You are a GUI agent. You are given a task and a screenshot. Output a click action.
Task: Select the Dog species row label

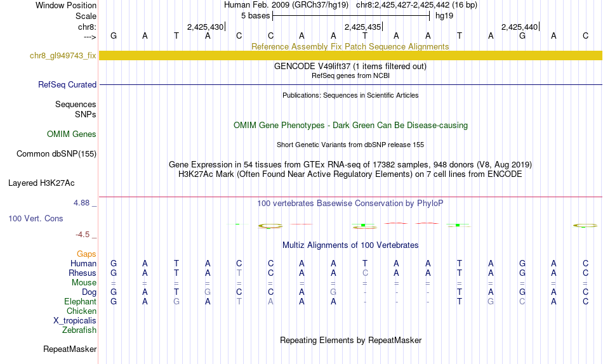[89, 292]
